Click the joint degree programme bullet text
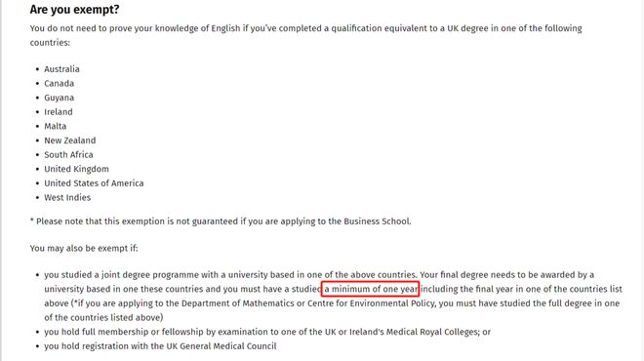This screenshot has width=644, height=361. 333,296
